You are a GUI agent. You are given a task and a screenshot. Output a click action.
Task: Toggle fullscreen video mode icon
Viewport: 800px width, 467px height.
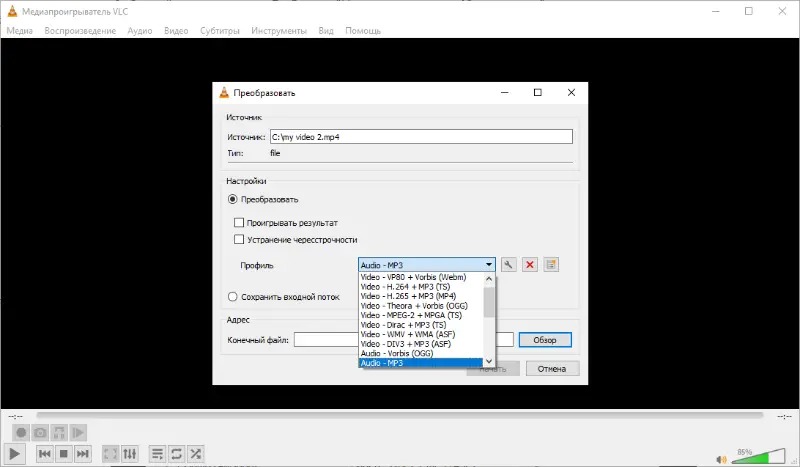click(x=110, y=453)
